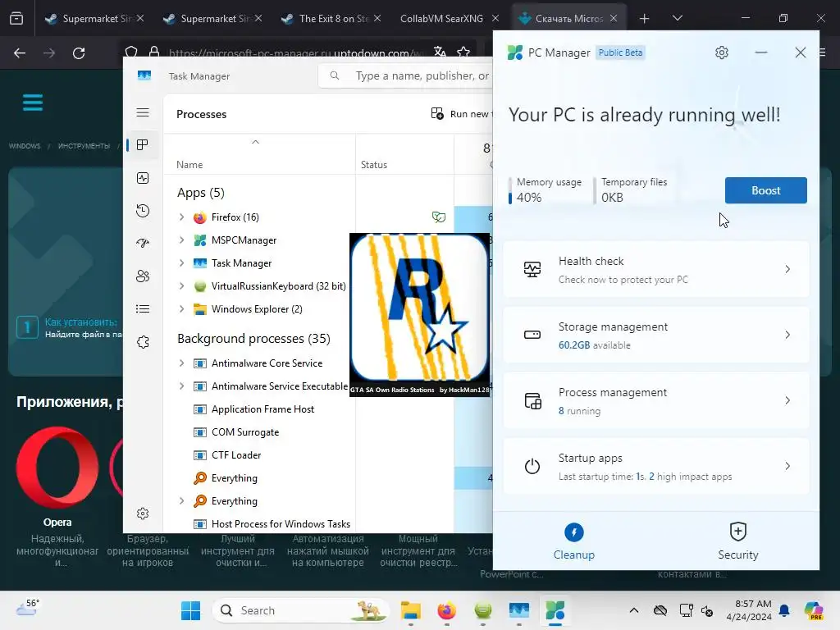
Task: Open Performance page icon in Task Manager
Action: pos(143,178)
